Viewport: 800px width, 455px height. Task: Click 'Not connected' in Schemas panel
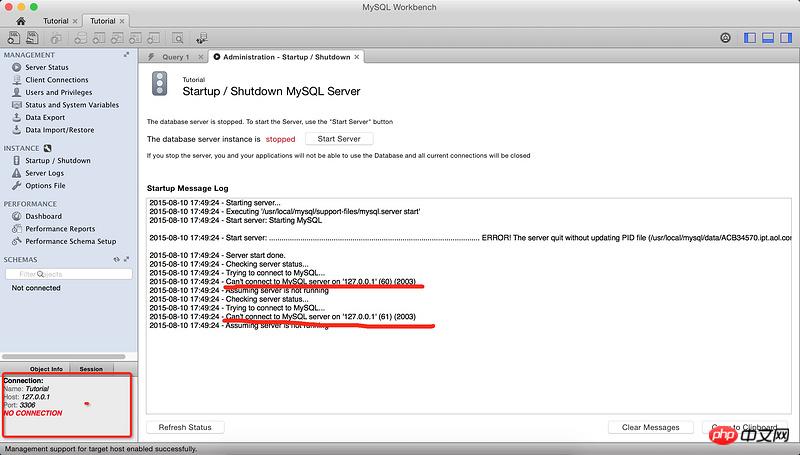[x=36, y=288]
